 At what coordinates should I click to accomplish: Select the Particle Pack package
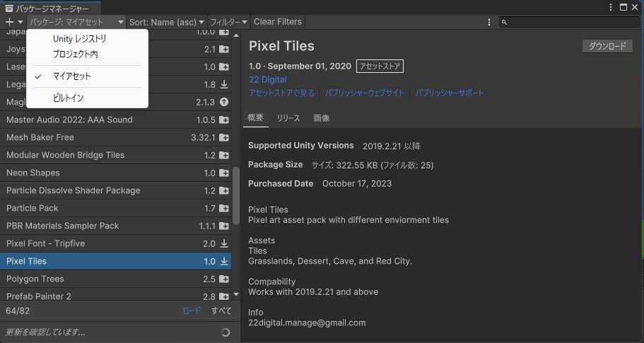click(115, 208)
